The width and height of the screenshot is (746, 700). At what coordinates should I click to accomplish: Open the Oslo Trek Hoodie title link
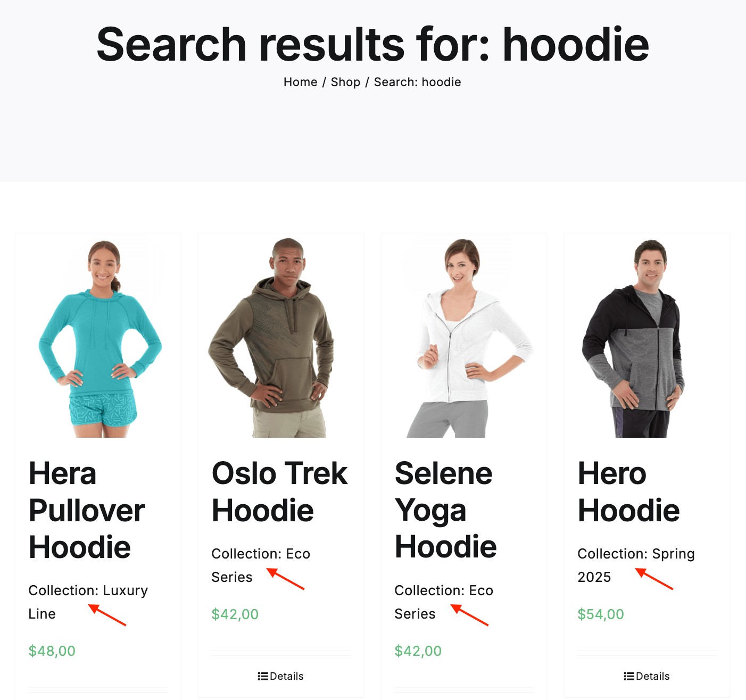tap(280, 491)
